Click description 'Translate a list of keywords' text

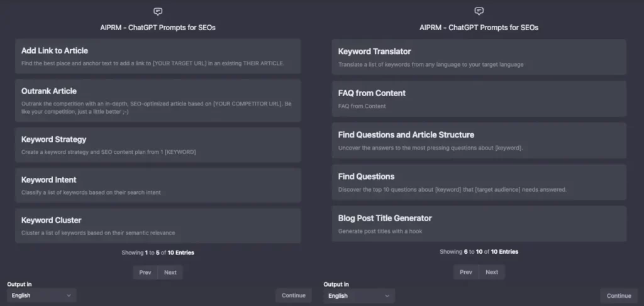[431, 64]
